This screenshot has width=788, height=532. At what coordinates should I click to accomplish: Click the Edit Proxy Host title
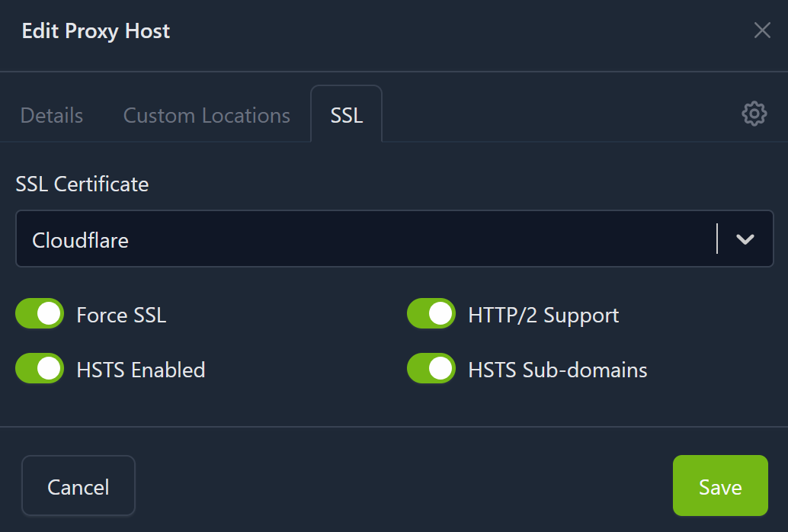[96, 31]
